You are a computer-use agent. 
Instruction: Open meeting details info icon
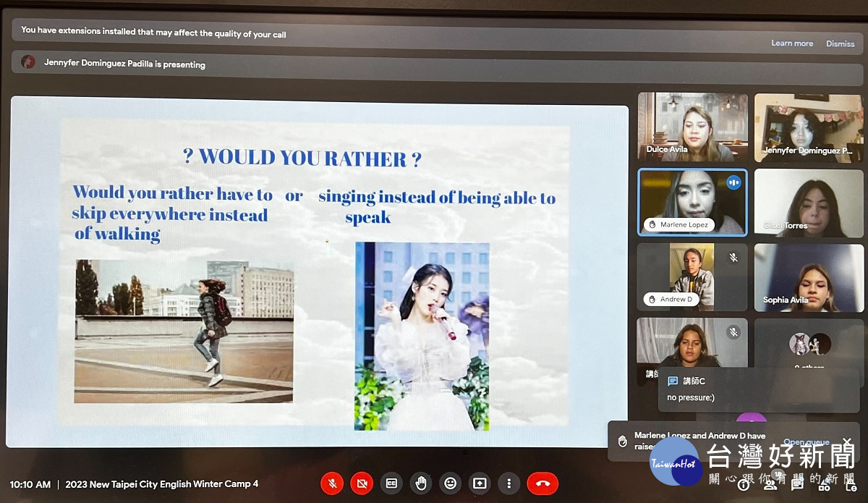(x=743, y=486)
